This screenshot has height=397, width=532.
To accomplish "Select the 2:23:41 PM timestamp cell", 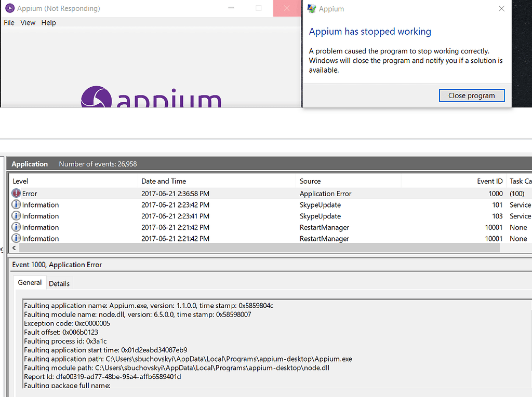I will (176, 216).
